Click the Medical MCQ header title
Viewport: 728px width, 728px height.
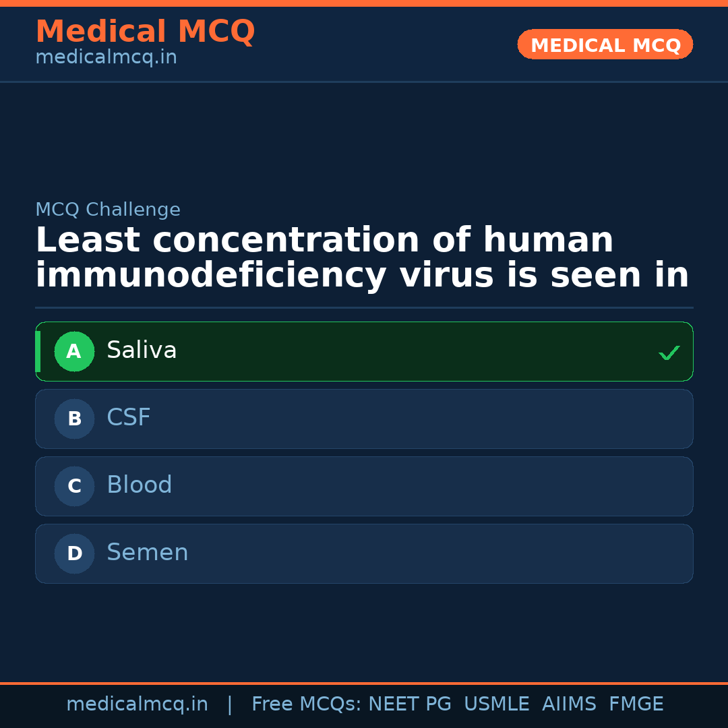[x=145, y=32]
